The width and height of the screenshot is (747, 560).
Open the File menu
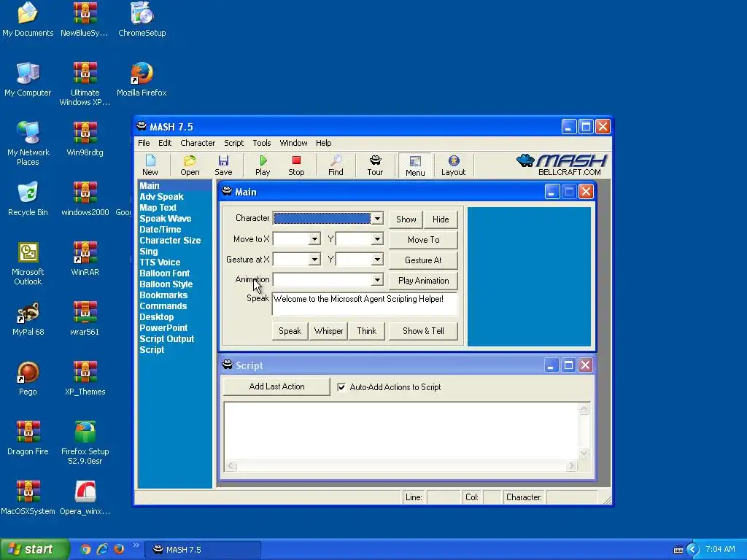tap(144, 143)
